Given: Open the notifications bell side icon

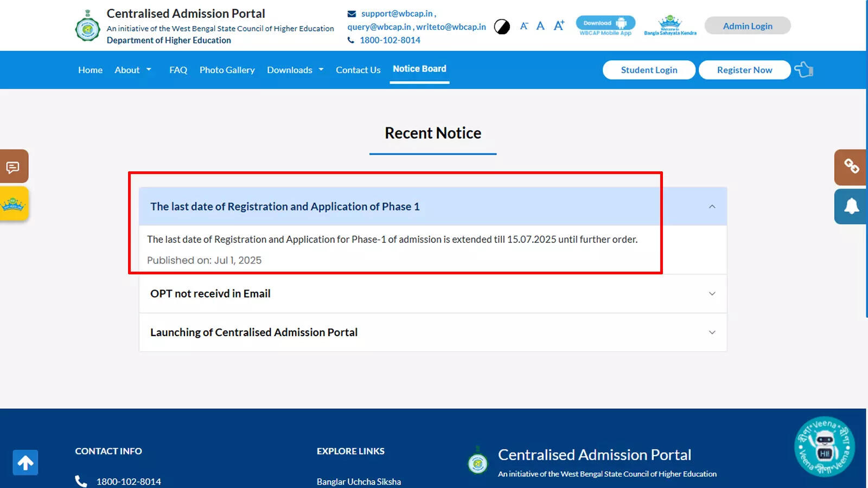Looking at the screenshot, I should coord(851,206).
